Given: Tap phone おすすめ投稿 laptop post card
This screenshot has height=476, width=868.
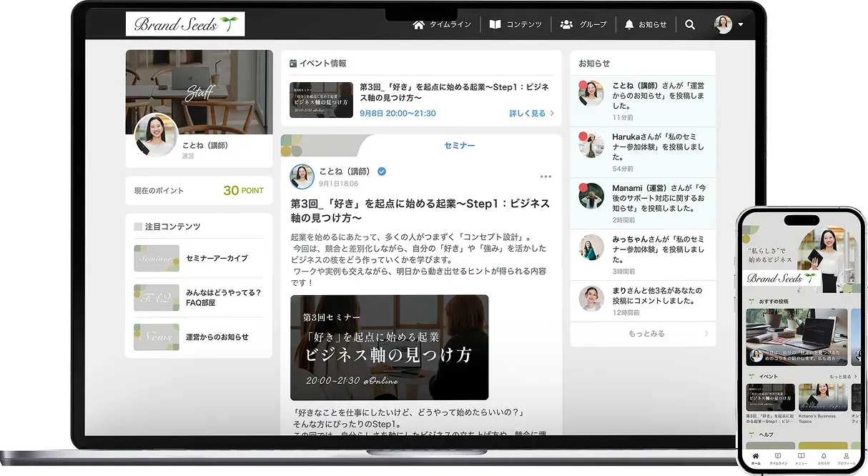Looking at the screenshot, I should click(x=797, y=337).
